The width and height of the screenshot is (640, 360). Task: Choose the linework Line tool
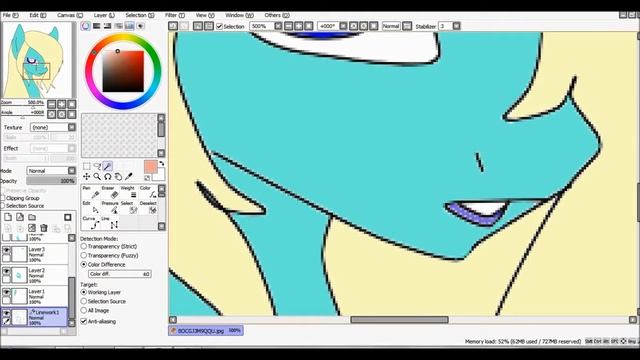tap(110, 222)
